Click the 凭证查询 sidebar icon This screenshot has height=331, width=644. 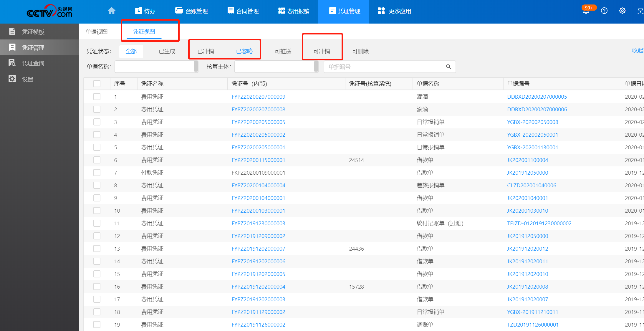tap(12, 63)
